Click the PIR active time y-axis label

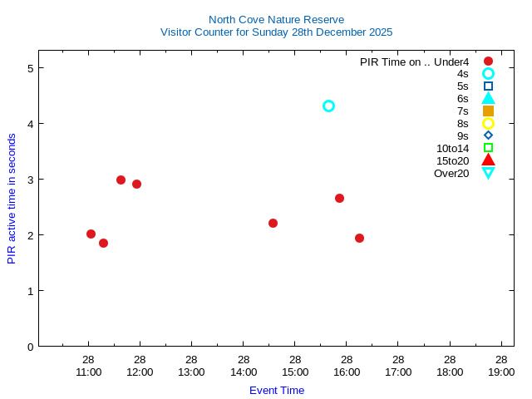click(12, 199)
